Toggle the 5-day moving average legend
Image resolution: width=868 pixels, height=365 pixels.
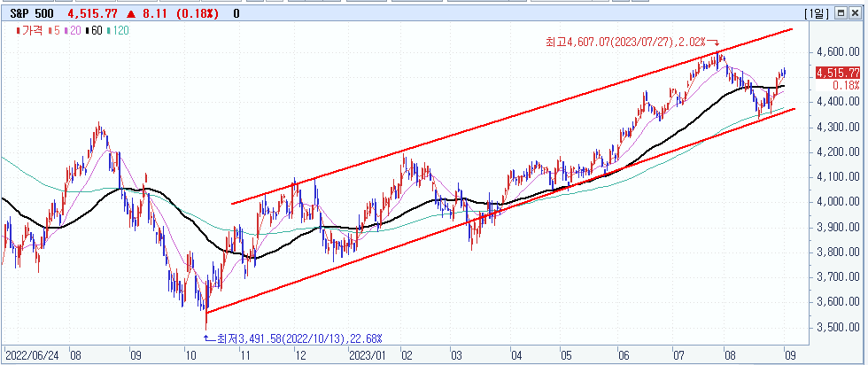(56, 31)
